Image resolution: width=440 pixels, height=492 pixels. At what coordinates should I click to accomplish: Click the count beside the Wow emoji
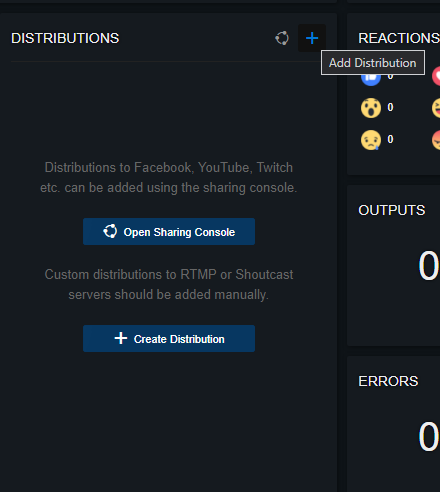click(390, 107)
